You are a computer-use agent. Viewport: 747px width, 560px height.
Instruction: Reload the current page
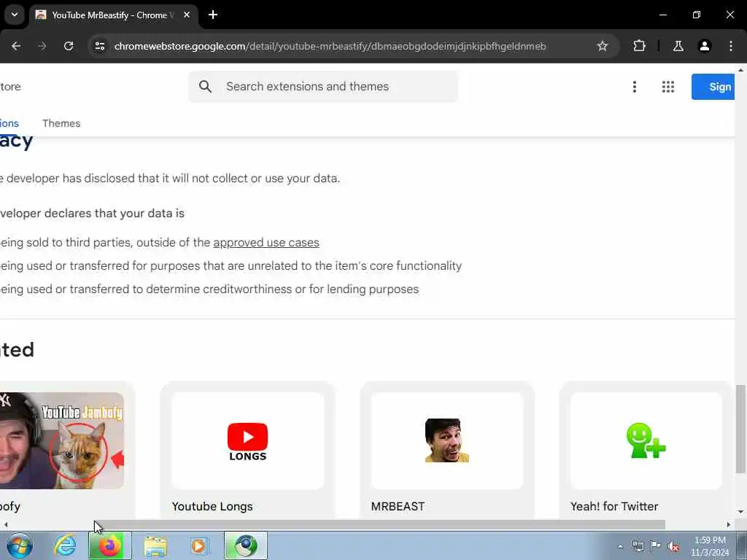click(69, 46)
